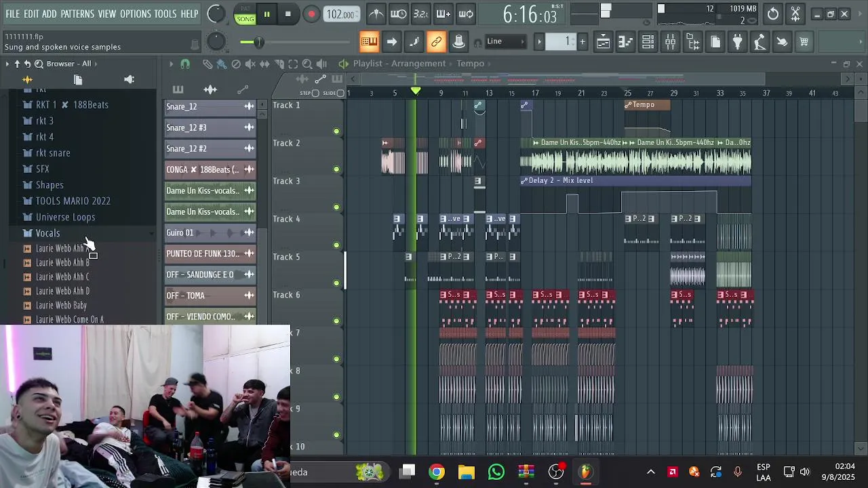The width and height of the screenshot is (868, 488).
Task: Open the plugin database plug icon
Action: coord(737,42)
